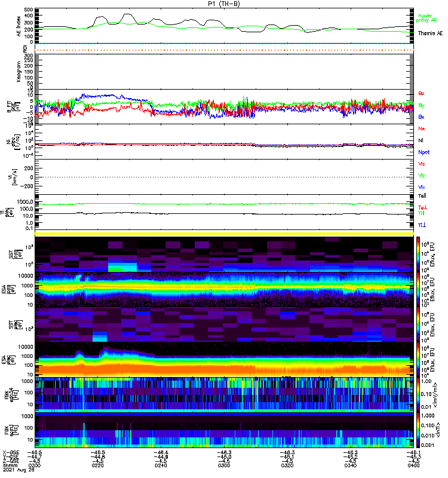The height and width of the screenshot is (478, 448).
Task: Click the "X-GSE" row label
Action: pyautogui.click(x=11, y=452)
